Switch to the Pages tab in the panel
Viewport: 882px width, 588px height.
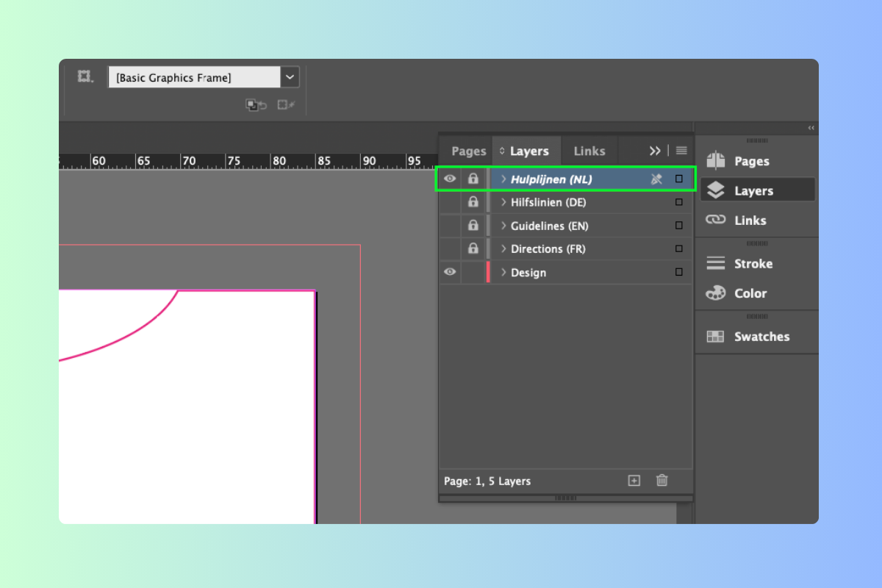[x=469, y=151]
